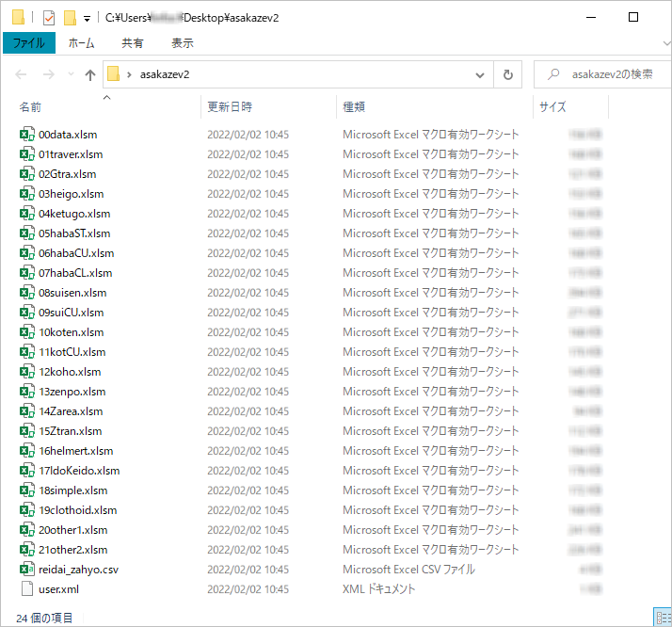Open the 共有 ribbon tab
672x627 pixels.
[133, 43]
